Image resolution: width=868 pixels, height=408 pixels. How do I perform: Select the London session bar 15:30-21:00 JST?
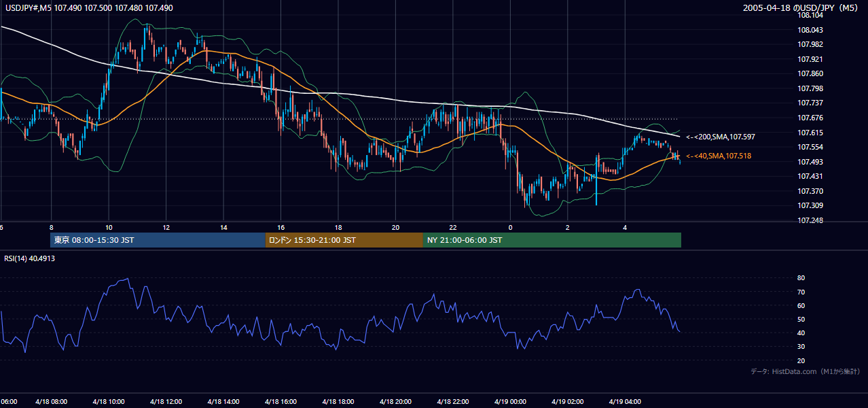coord(344,240)
